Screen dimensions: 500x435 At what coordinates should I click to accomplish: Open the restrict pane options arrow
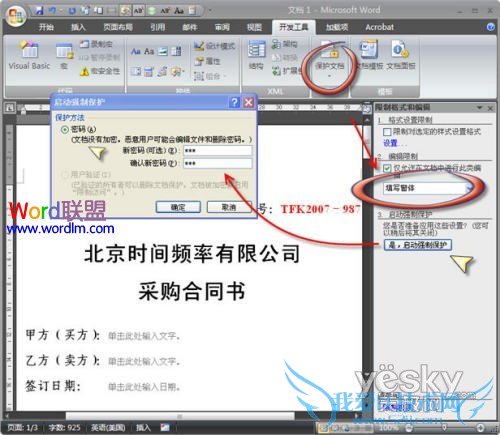pyautogui.click(x=479, y=108)
